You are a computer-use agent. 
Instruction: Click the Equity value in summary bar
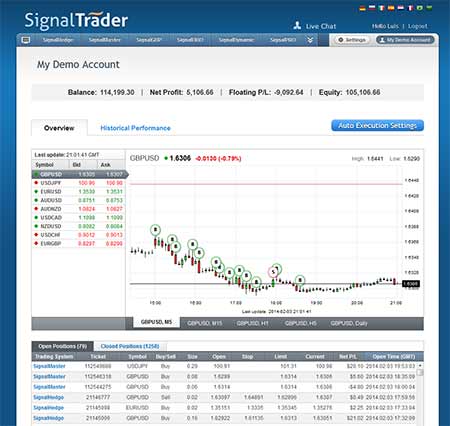[363, 92]
